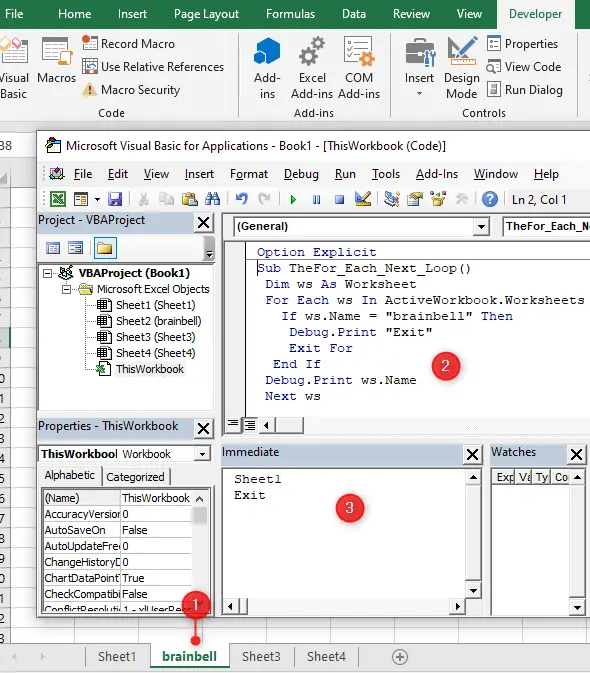Open Macro Security settings
Viewport: 590px width, 673px height.
pyautogui.click(x=131, y=90)
